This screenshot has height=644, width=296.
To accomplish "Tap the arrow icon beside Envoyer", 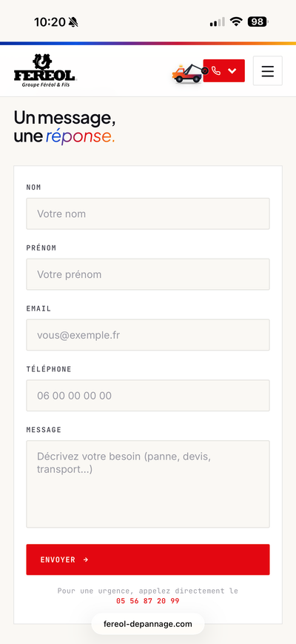I will click(x=86, y=560).
